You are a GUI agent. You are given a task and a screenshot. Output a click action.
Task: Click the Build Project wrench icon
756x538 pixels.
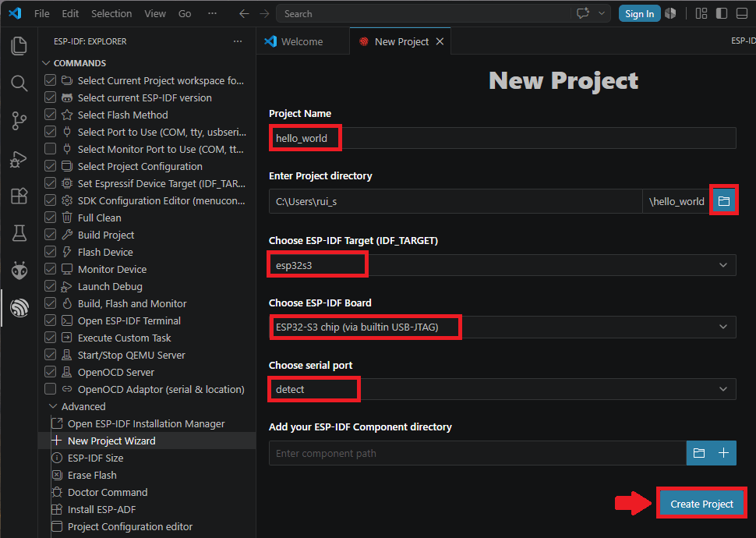[x=67, y=235]
